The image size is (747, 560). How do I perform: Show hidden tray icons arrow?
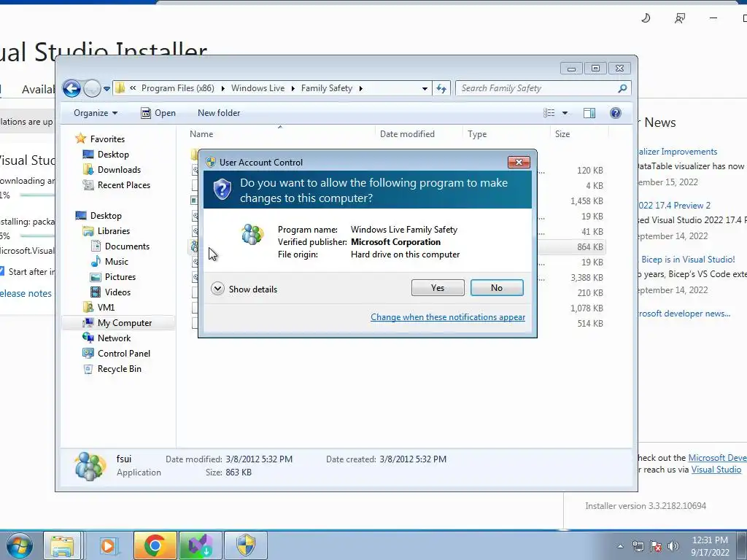click(620, 547)
